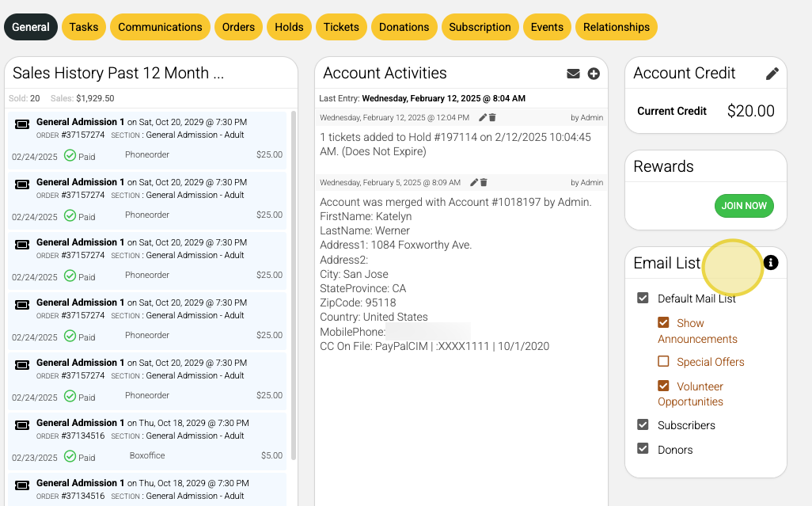Image resolution: width=812 pixels, height=506 pixels.
Task: Edit the February 5 8:09 AM activity
Action: (x=473, y=182)
